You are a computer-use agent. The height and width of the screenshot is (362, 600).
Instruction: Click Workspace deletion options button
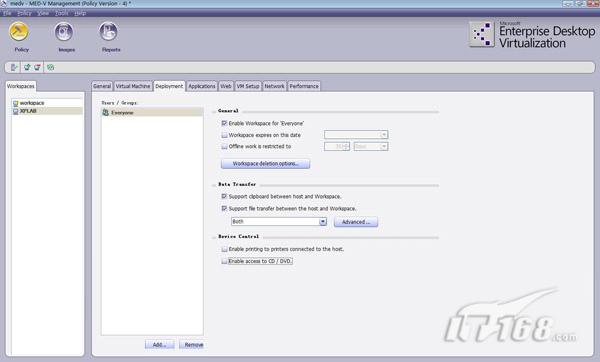click(x=266, y=164)
